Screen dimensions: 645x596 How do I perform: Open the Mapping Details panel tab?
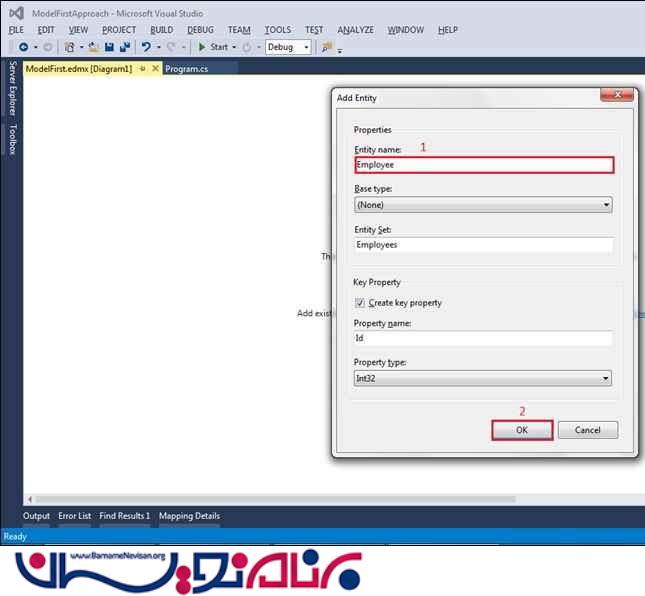tap(189, 516)
